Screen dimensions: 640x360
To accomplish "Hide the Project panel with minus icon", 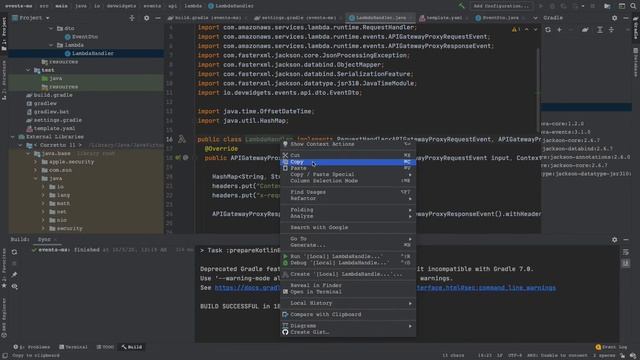I will [158, 18].
